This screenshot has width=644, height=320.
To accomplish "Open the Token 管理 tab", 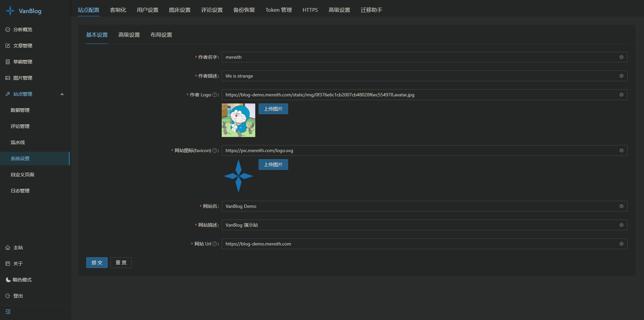I will [278, 10].
